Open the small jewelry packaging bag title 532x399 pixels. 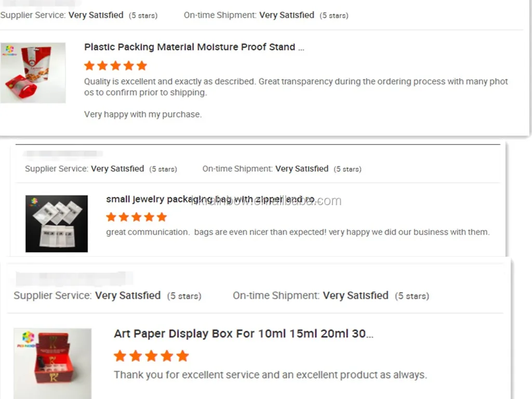pyautogui.click(x=211, y=199)
